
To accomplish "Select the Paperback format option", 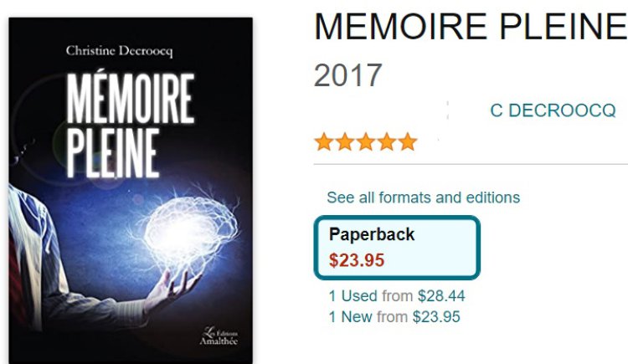I will (x=397, y=248).
